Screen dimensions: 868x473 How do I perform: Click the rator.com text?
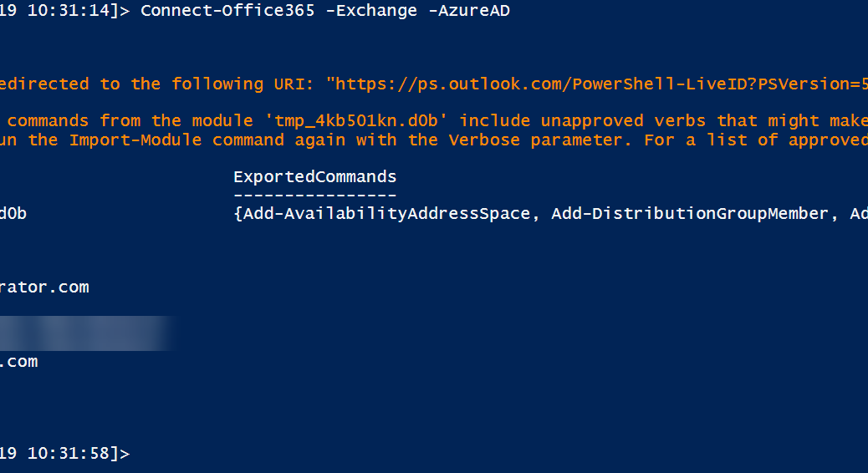44,287
